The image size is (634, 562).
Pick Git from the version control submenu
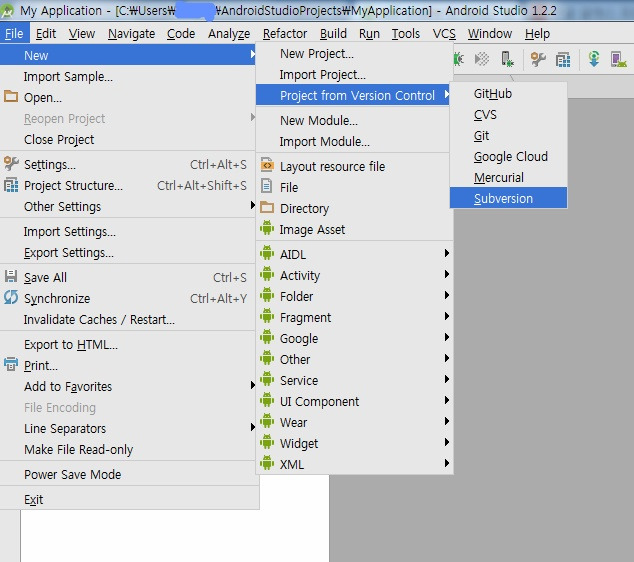pos(508,135)
